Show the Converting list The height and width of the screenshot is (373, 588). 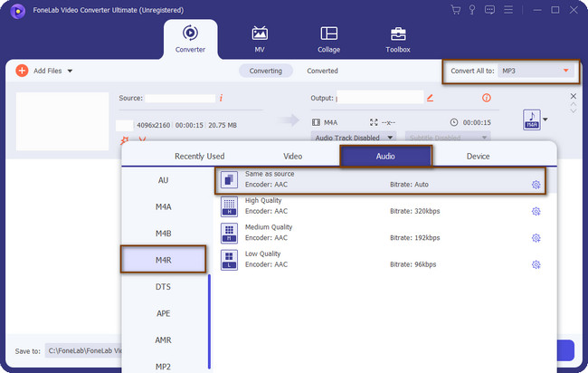265,71
